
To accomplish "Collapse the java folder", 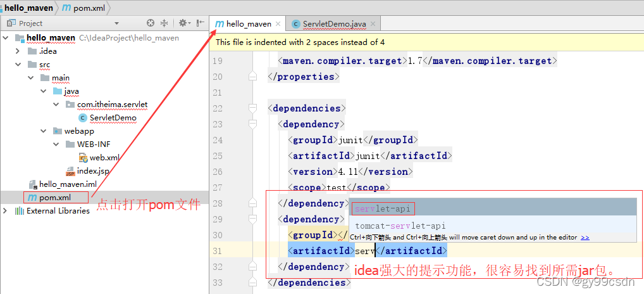I will coord(44,91).
